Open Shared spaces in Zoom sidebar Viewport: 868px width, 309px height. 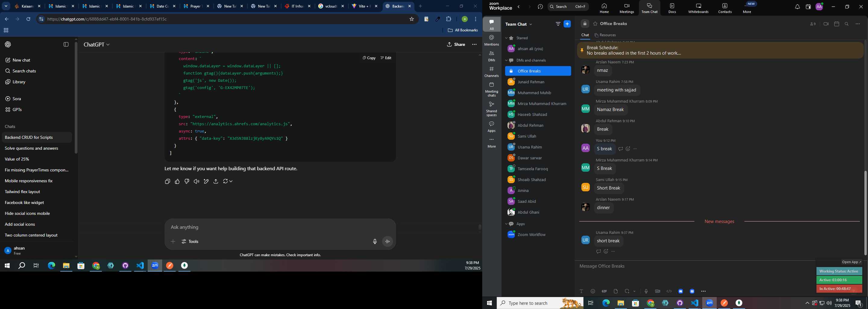pyautogui.click(x=492, y=109)
